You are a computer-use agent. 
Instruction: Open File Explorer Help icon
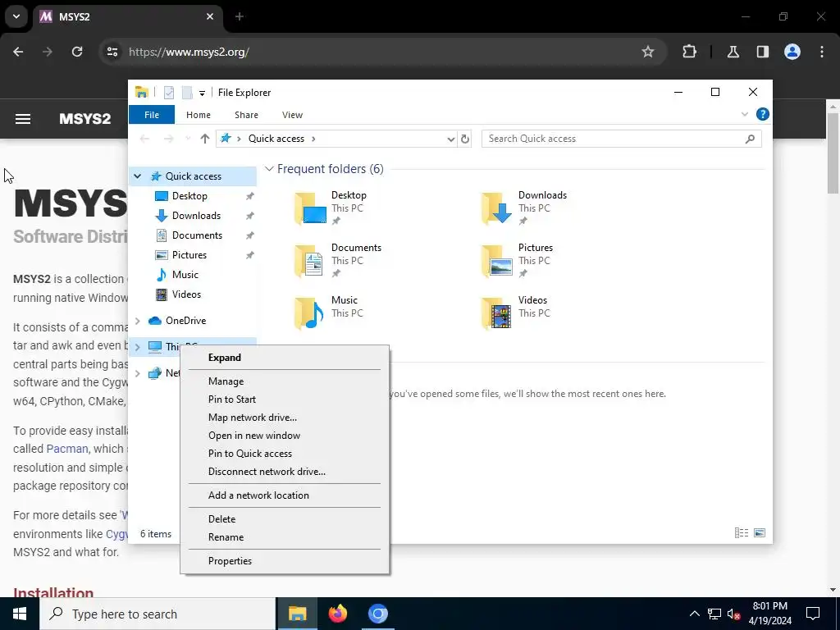click(x=762, y=114)
